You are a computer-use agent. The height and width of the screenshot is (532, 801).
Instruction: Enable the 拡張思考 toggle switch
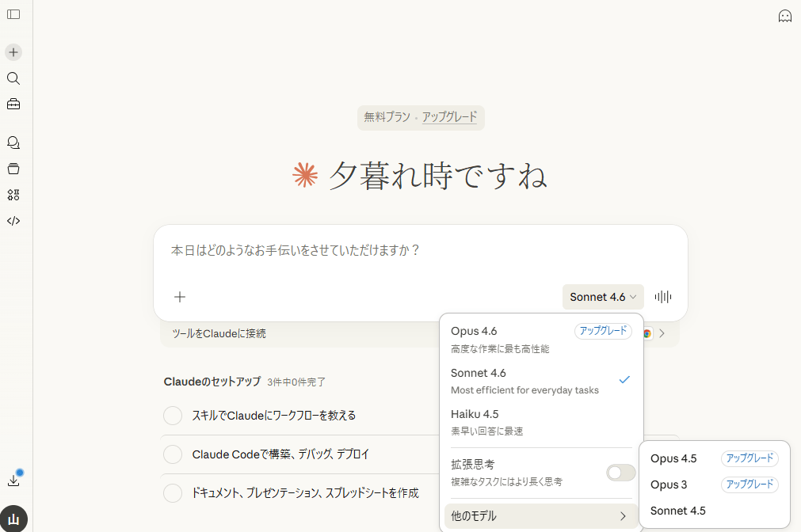click(620, 473)
